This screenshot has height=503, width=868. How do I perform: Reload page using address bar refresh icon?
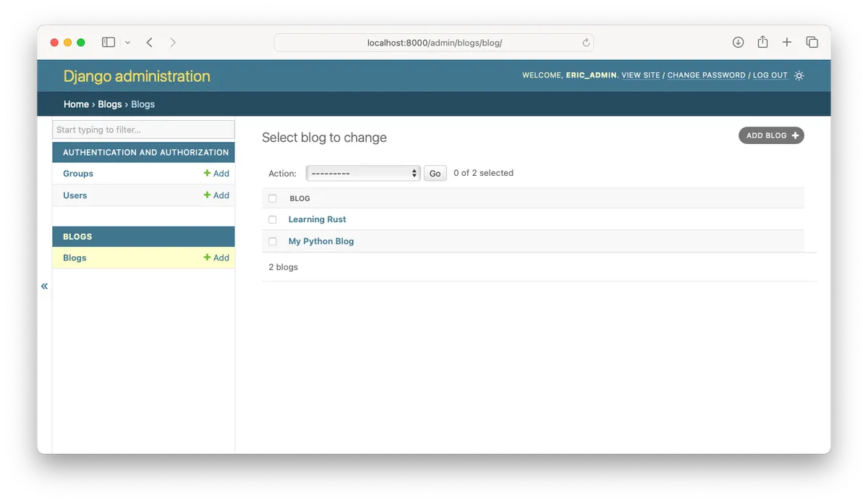586,43
